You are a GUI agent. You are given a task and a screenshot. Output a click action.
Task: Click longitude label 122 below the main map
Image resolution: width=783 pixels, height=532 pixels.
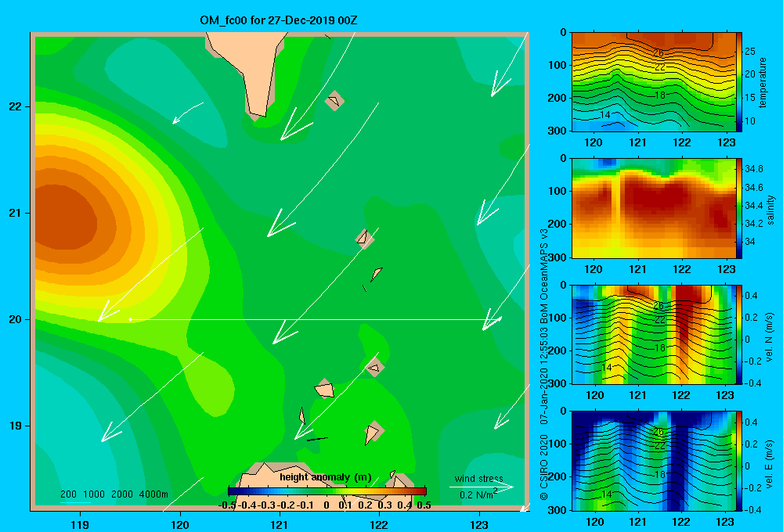coord(379,524)
